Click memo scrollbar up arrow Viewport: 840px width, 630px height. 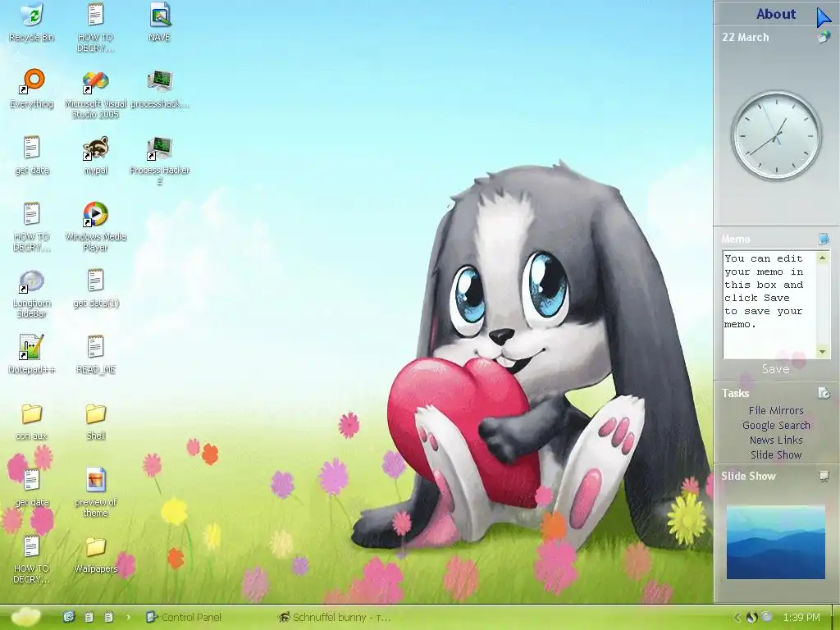click(x=822, y=258)
